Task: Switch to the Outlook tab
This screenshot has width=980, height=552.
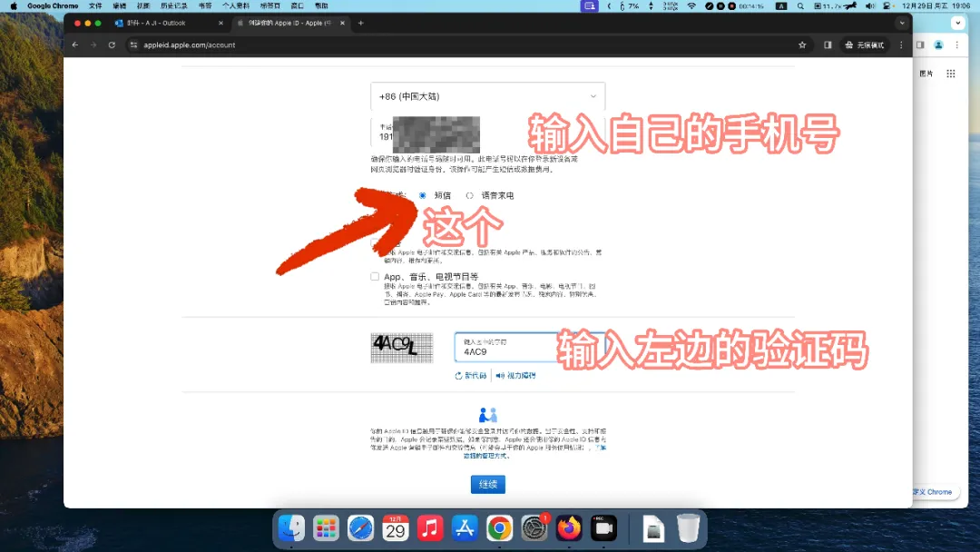Action: [x=168, y=23]
